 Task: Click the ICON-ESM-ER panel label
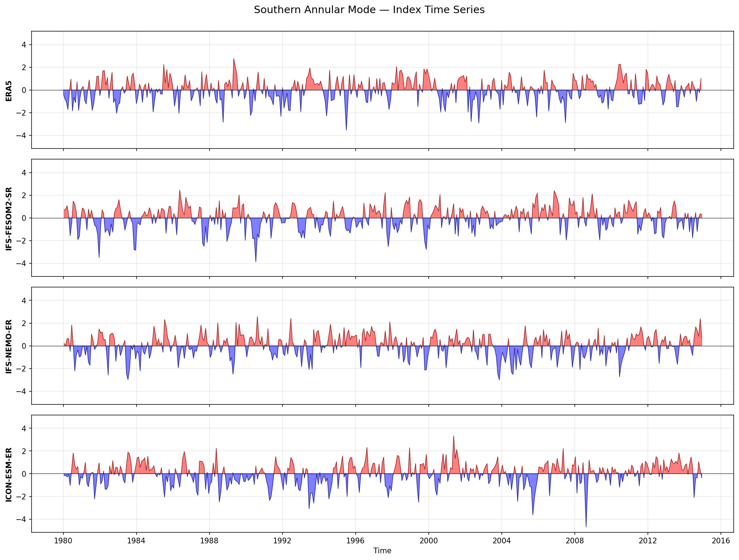click(9, 474)
